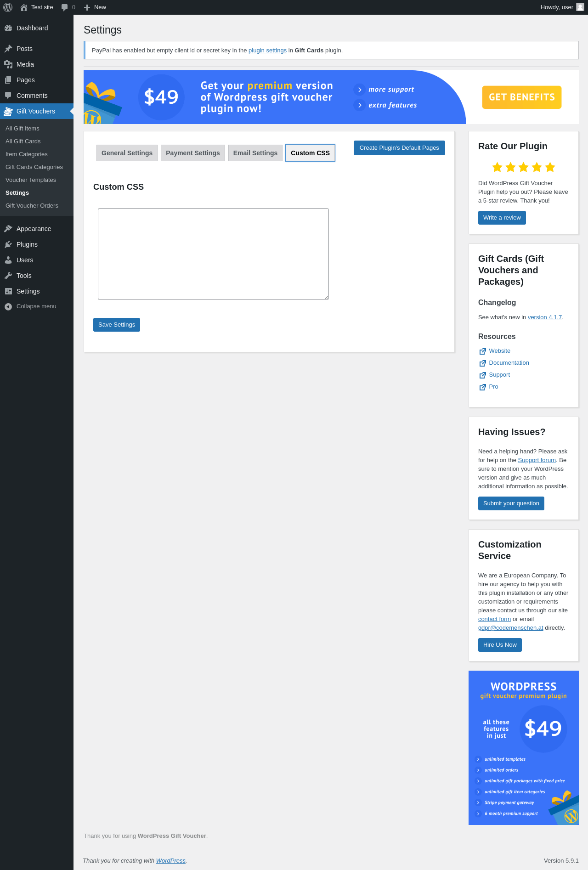Image resolution: width=588 pixels, height=870 pixels.
Task: Click Create Plugin's Default Pages button
Action: (399, 148)
